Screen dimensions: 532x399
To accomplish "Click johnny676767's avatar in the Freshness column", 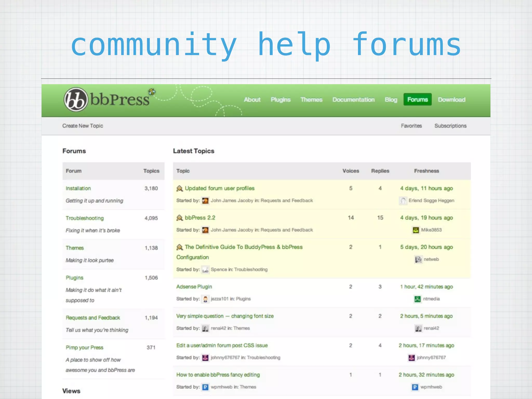I will click(x=411, y=358).
